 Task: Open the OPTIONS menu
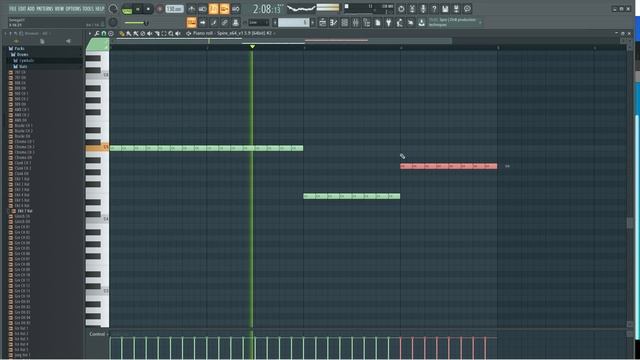click(x=73, y=9)
